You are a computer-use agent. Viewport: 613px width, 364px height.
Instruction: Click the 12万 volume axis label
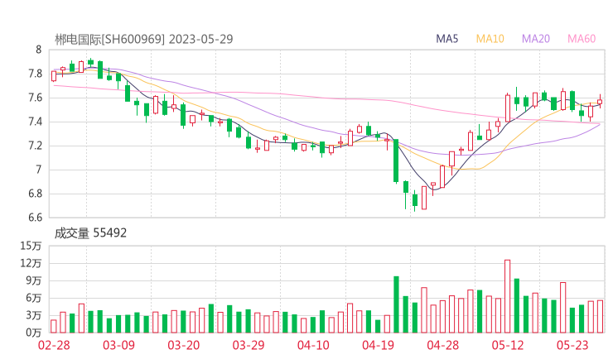click(x=31, y=264)
